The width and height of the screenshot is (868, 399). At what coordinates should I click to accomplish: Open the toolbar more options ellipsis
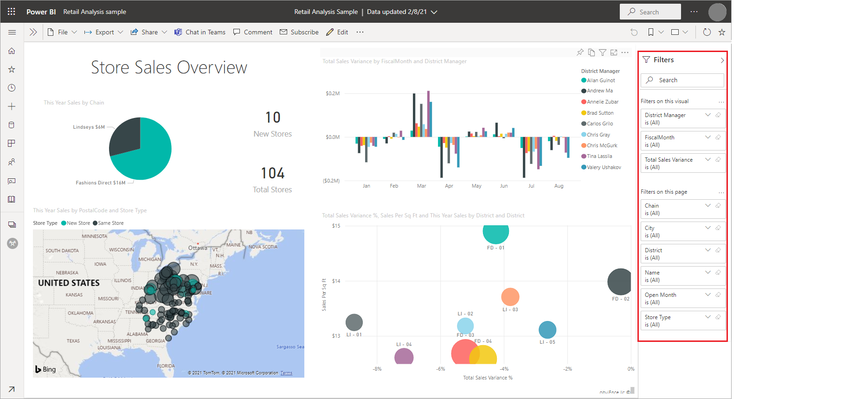(360, 32)
